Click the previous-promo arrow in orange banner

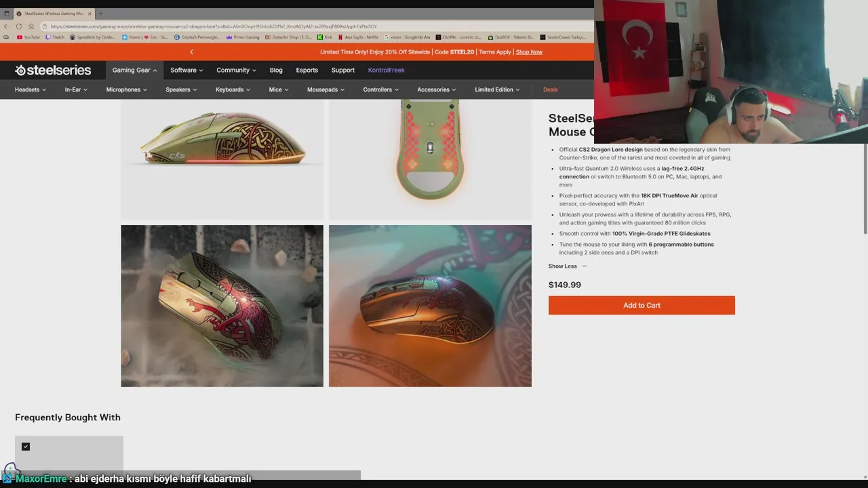point(191,52)
